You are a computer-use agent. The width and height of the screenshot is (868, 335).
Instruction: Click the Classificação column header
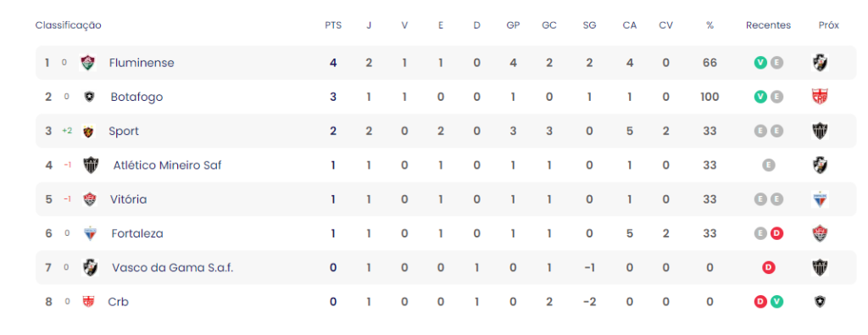tap(68, 25)
